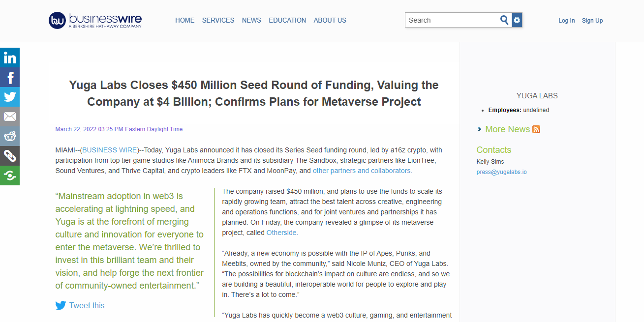This screenshot has width=644, height=322.
Task: Go to Business Wire logo homepage
Action: pos(95,20)
